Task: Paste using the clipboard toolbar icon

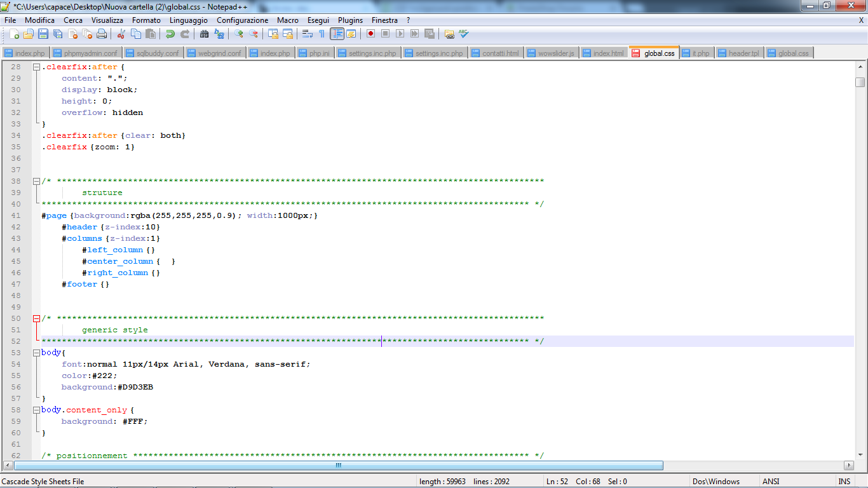Action: pos(151,34)
